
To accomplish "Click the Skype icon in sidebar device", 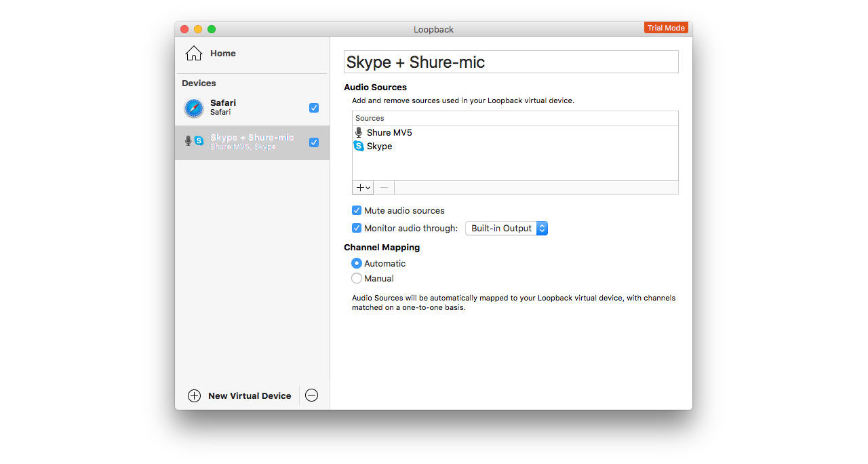I will point(199,141).
